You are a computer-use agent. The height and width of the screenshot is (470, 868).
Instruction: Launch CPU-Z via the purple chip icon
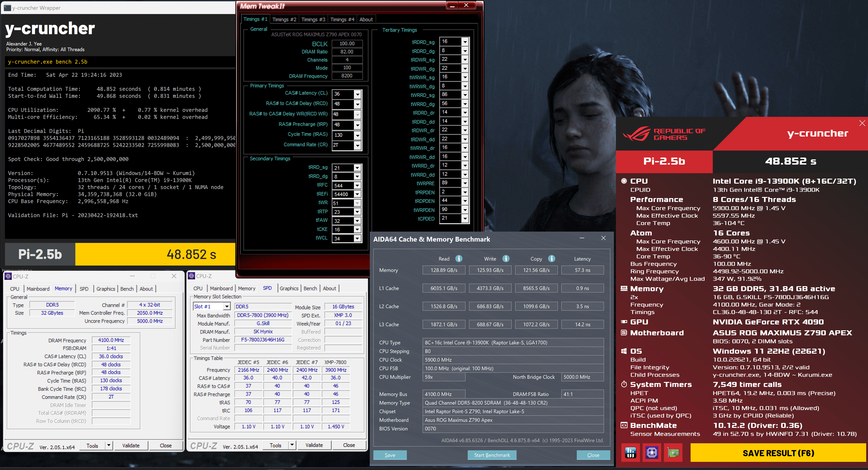[x=652, y=453]
